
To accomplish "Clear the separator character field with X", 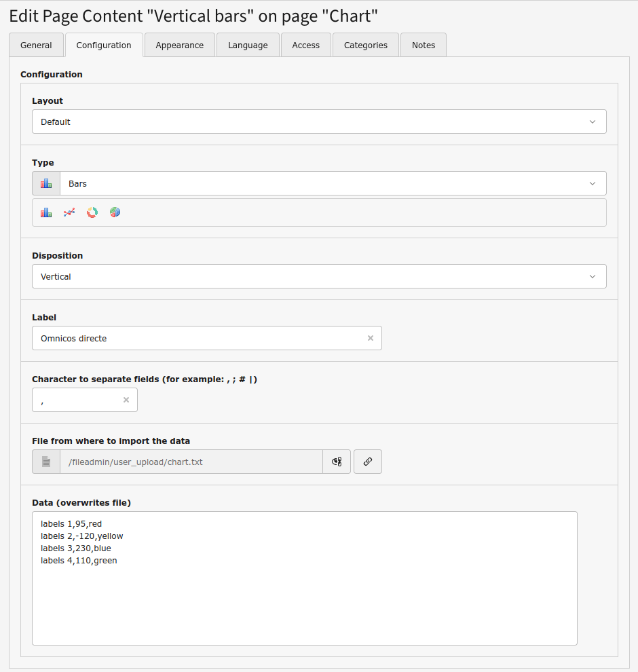I will 126,400.
